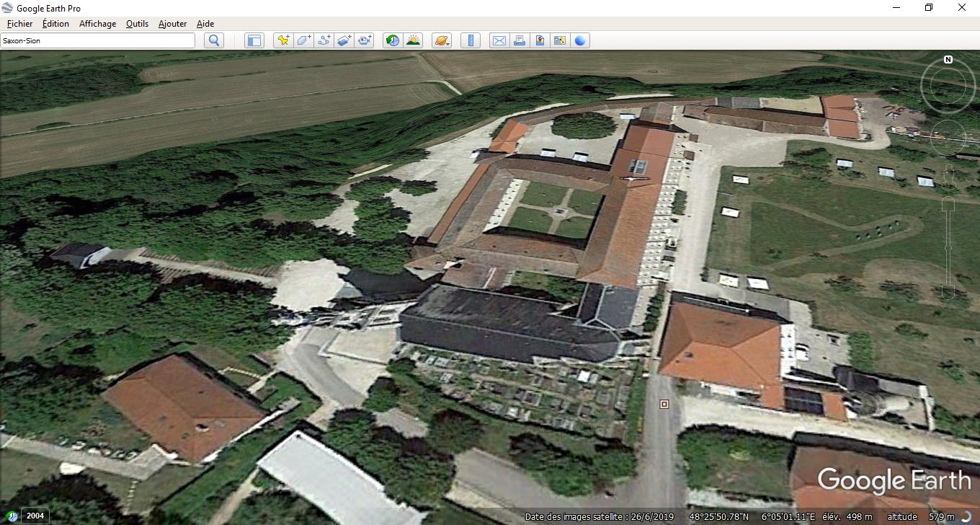980x525 pixels.
Task: Open the Édition menu
Action: coord(55,24)
